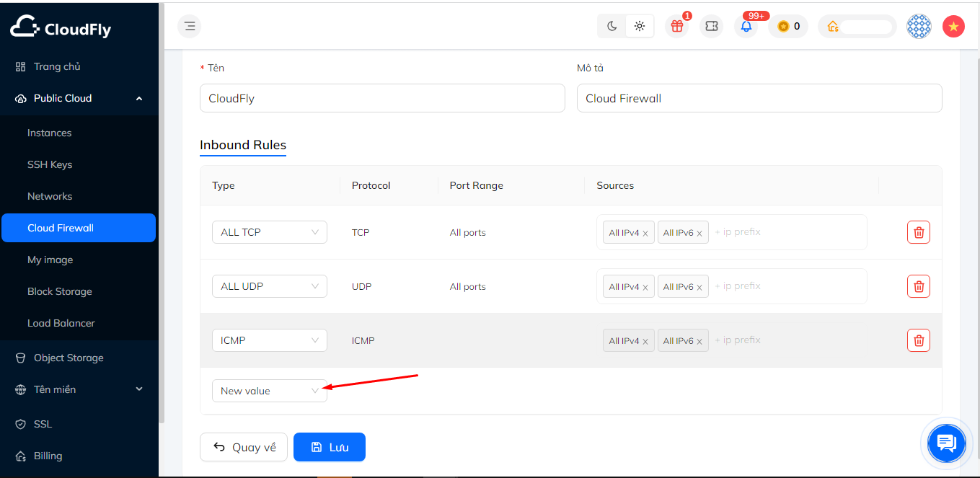Open the gift rewards icon
980x478 pixels.
[x=676, y=27]
